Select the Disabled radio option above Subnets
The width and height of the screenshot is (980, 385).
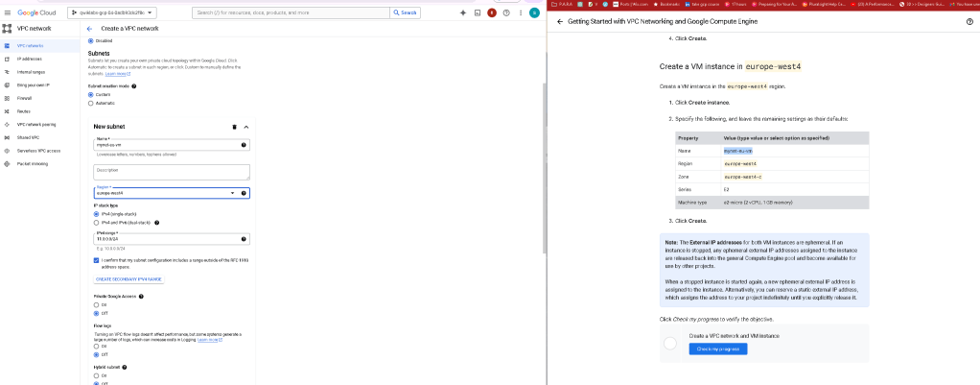[91, 40]
